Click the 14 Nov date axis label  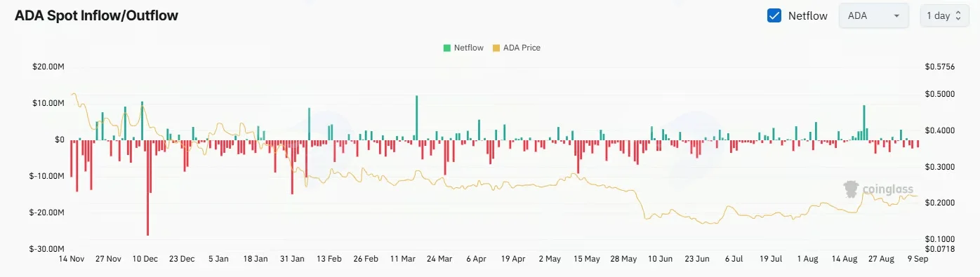coord(72,259)
